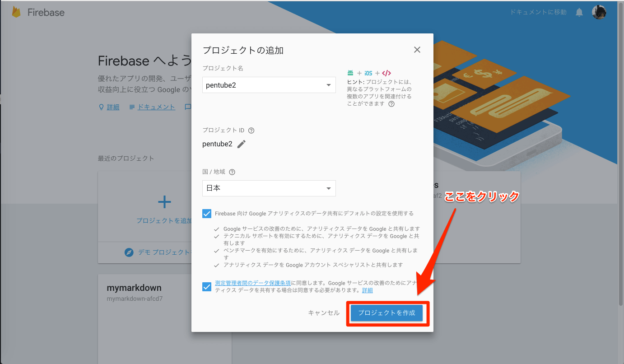Open the 詳細 link under the welcome text
The image size is (624, 364).
click(113, 107)
